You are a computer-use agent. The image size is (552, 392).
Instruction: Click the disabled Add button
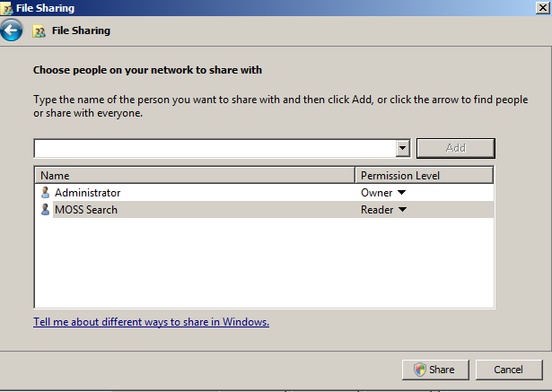(456, 148)
